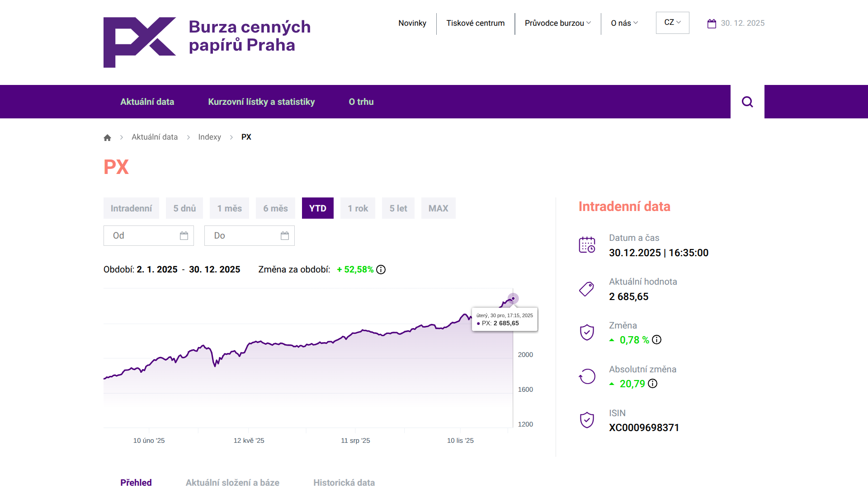
Task: Click the current value 2 685,65
Action: (x=628, y=296)
